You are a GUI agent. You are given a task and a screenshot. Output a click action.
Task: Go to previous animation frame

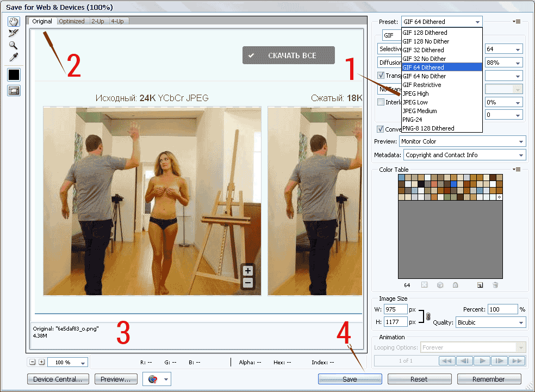click(x=464, y=360)
